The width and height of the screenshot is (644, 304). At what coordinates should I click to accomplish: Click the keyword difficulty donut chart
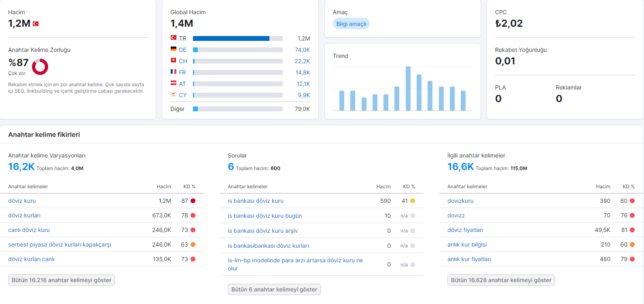pos(40,67)
